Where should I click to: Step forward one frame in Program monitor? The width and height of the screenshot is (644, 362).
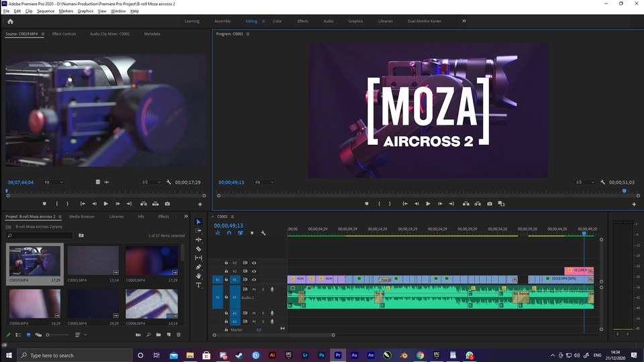[x=440, y=204]
